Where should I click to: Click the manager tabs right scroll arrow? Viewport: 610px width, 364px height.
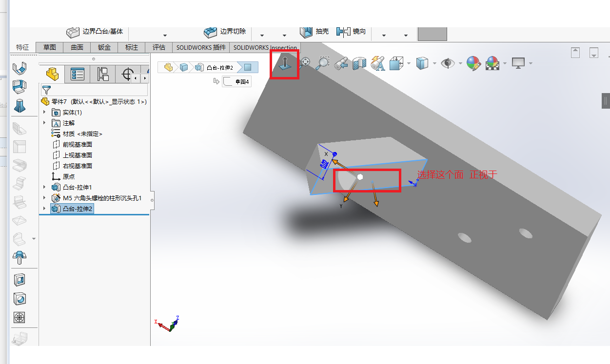pos(145,78)
